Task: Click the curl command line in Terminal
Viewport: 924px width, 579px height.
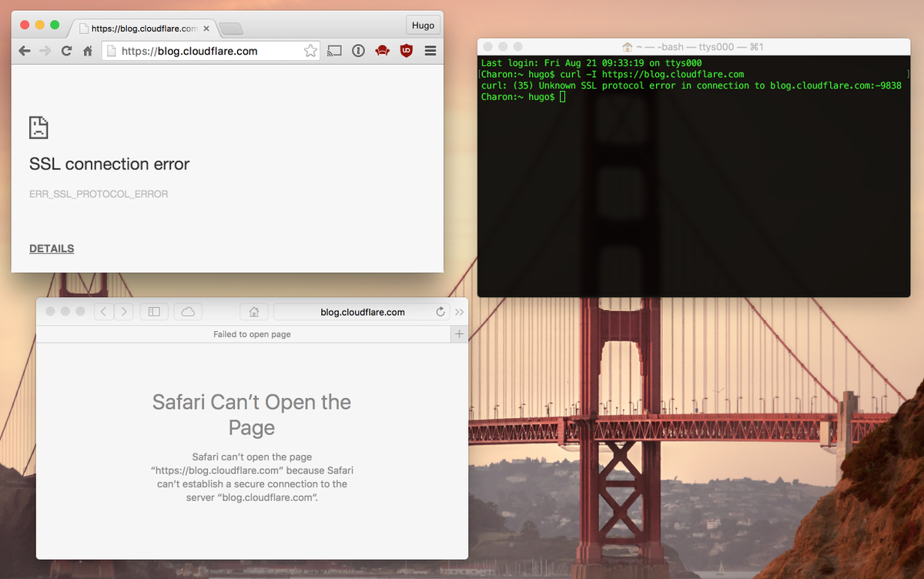Action: pyautogui.click(x=612, y=74)
